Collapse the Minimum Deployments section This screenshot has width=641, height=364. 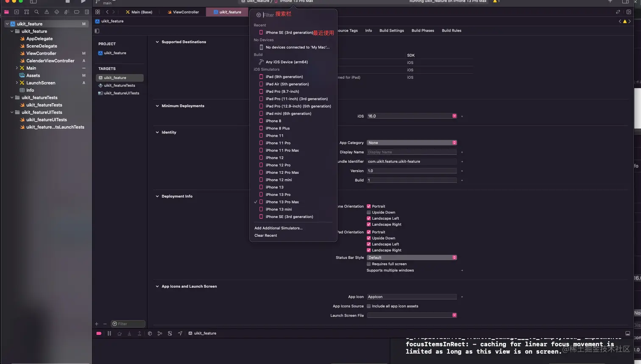click(157, 106)
